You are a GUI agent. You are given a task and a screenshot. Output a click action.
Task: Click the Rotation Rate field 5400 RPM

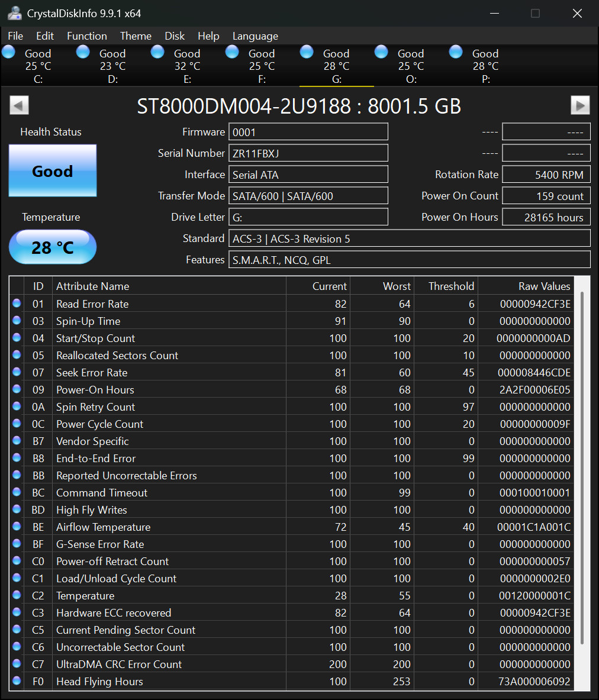coord(546,175)
